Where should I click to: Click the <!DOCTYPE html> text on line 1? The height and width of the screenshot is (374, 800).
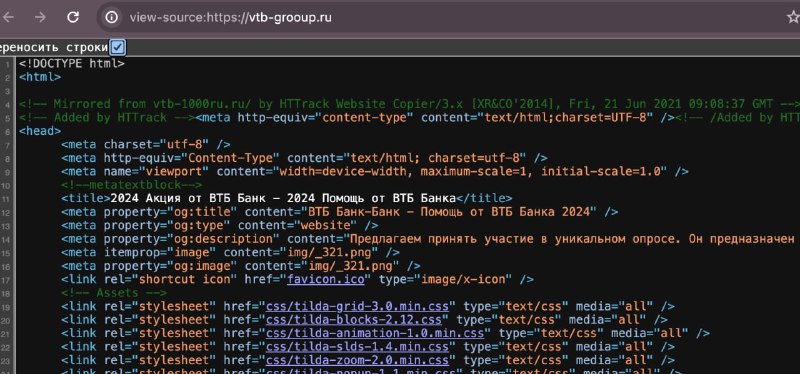[72, 64]
